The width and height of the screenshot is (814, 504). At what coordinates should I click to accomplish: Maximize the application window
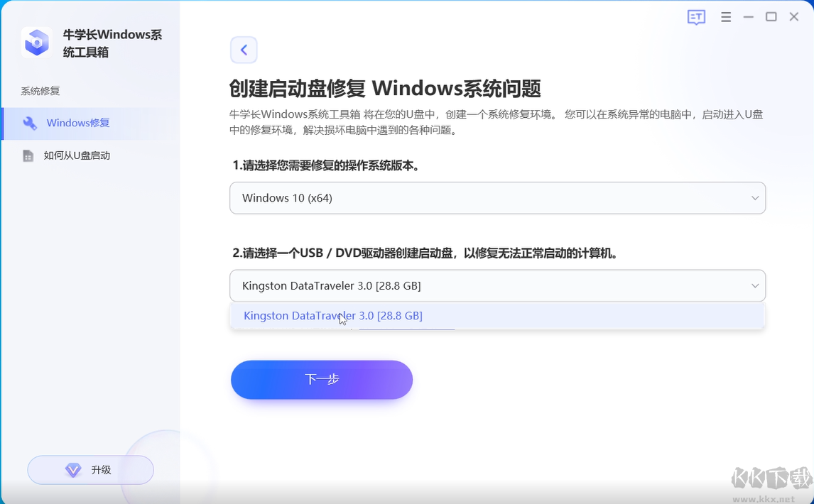pyautogui.click(x=771, y=16)
